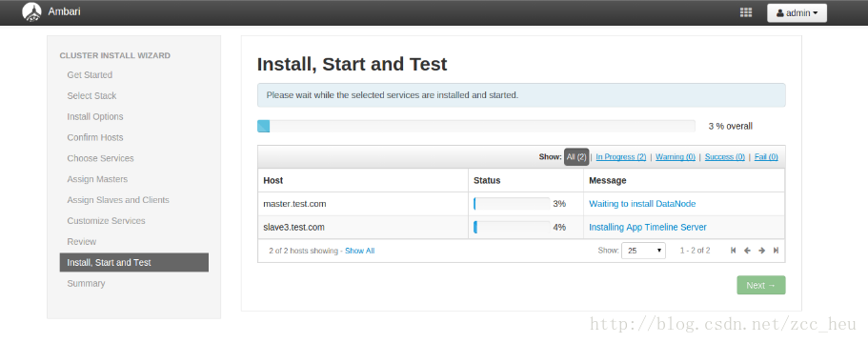868x343 pixels.
Task: Go to first page of hosts
Action: (x=733, y=251)
